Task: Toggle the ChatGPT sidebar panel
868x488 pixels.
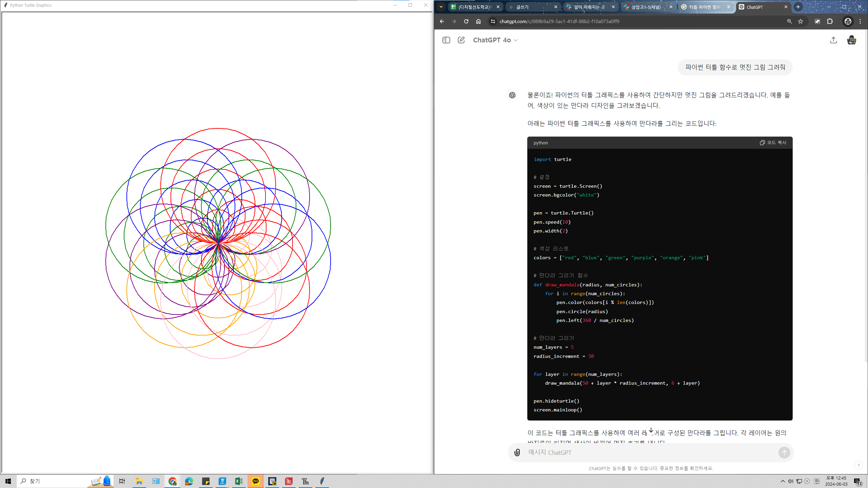Action: tap(446, 40)
